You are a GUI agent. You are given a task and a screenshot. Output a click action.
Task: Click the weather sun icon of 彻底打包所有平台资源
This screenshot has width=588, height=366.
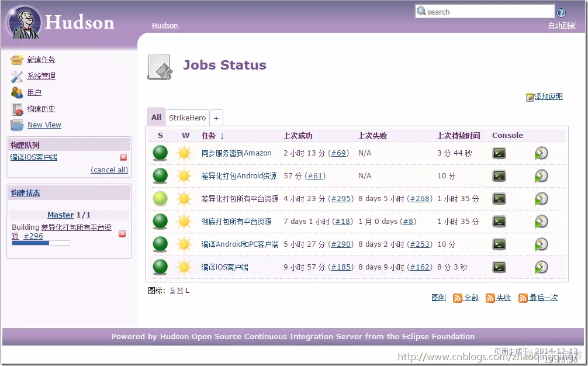point(184,221)
